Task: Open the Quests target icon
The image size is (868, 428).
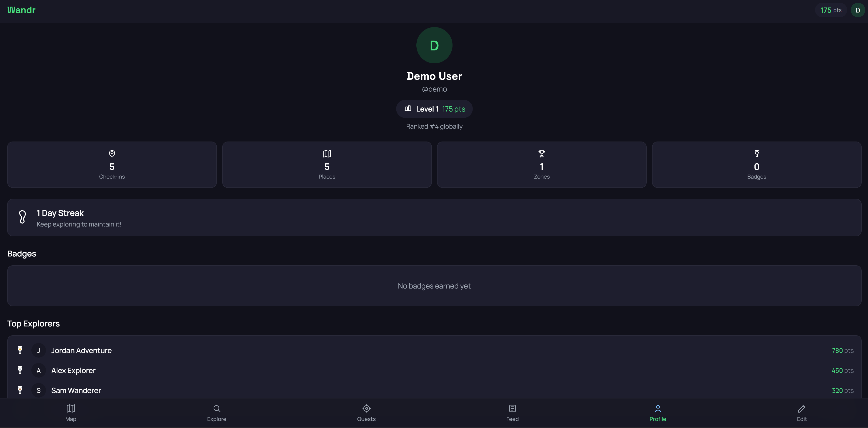Action: pyautogui.click(x=366, y=408)
